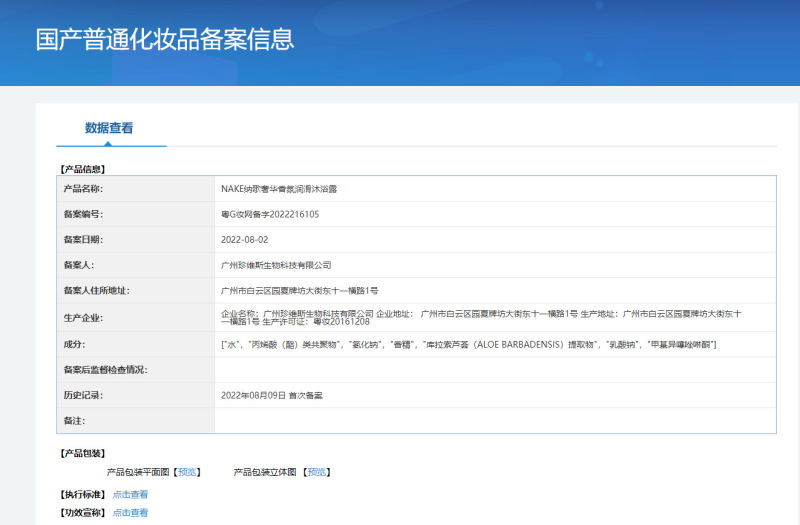
Task: Click 预览 link for 产品包装平面图
Action: pos(188,472)
